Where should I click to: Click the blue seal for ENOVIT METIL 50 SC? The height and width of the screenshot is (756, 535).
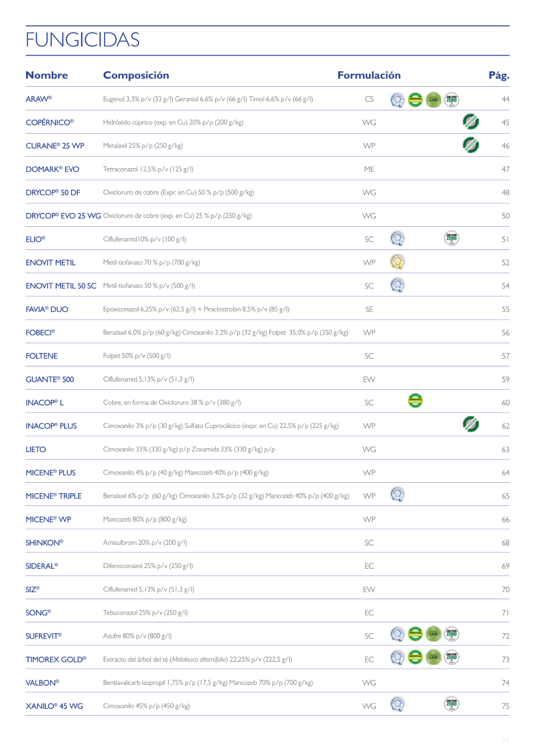tap(397, 285)
